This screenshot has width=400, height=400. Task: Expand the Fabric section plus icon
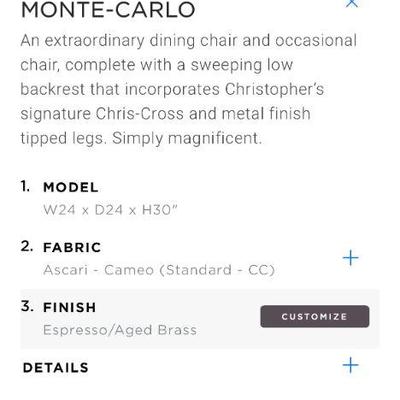tap(351, 258)
